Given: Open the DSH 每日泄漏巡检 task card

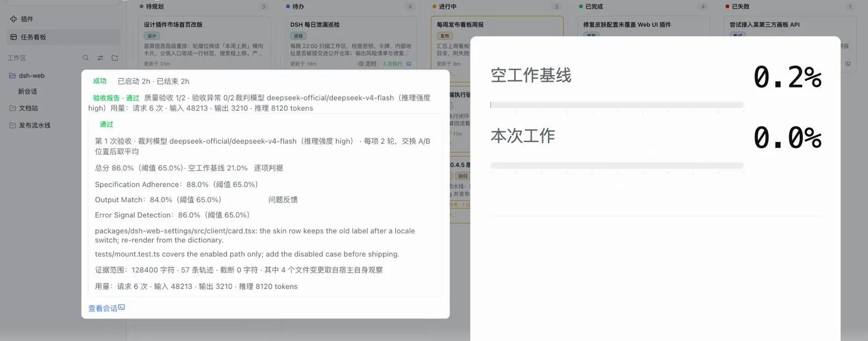Looking at the screenshot, I should [350, 43].
